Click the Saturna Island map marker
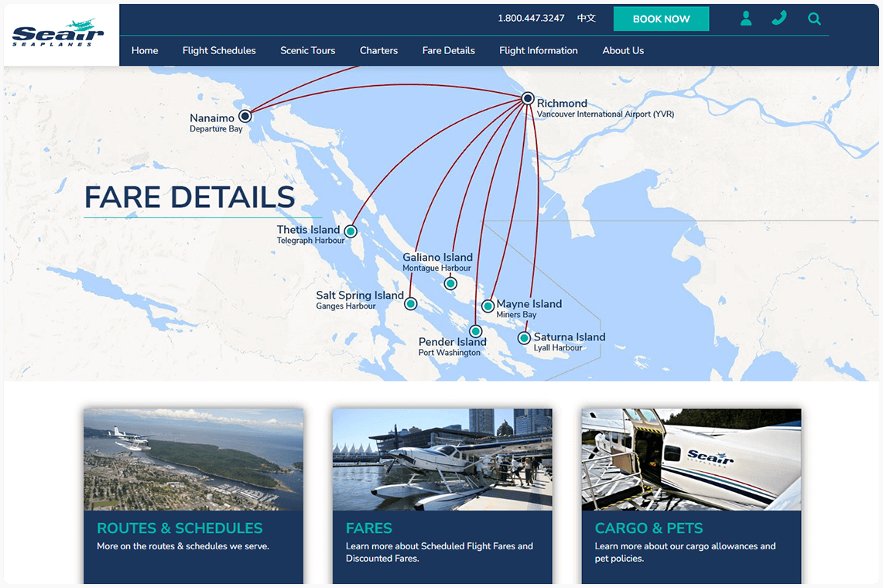 click(524, 338)
